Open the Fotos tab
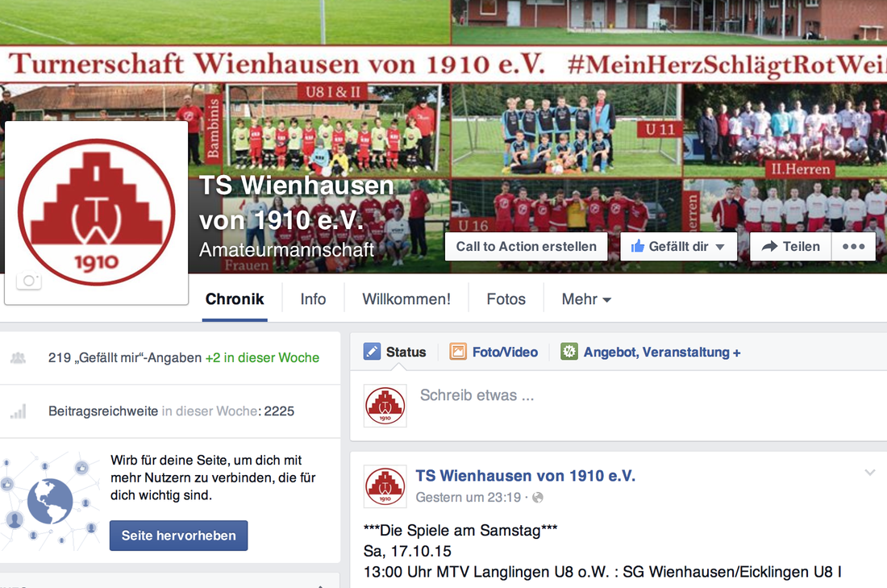Image resolution: width=887 pixels, height=588 pixels. tap(506, 298)
